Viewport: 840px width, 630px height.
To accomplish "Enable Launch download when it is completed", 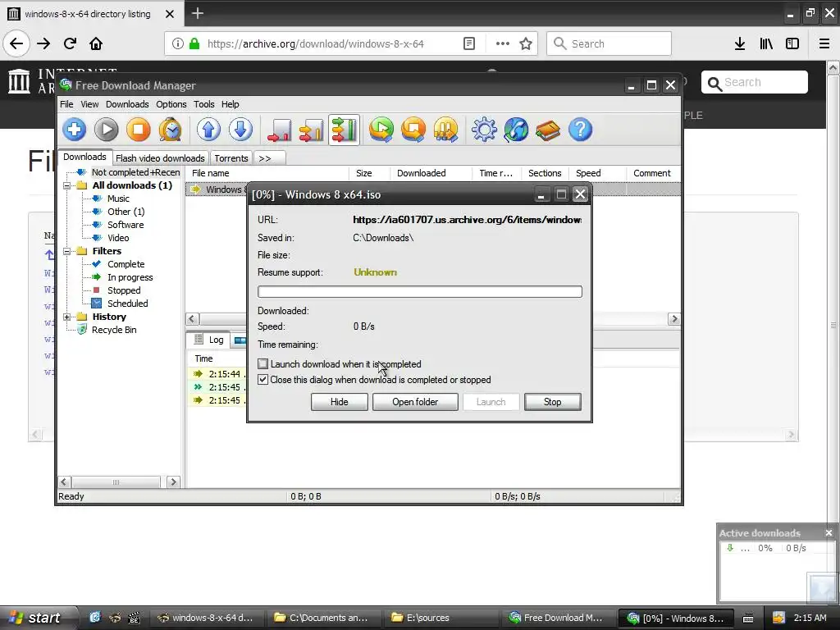I will (x=262, y=363).
